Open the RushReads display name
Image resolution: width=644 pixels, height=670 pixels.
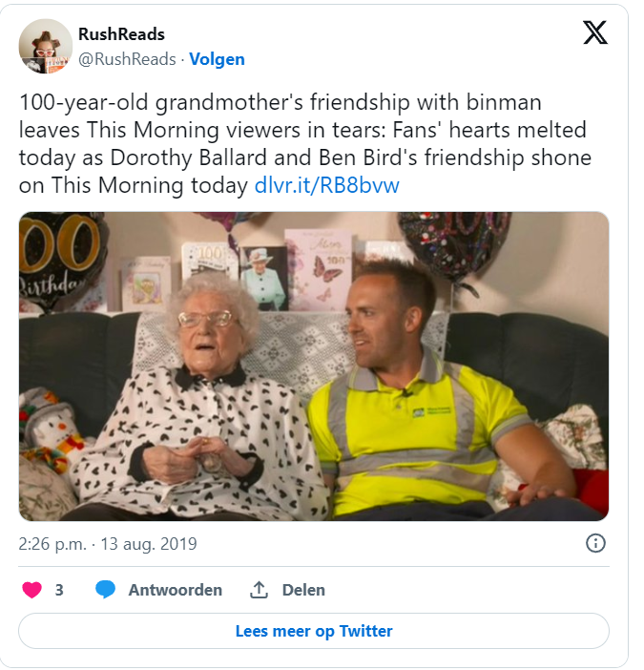122,34
